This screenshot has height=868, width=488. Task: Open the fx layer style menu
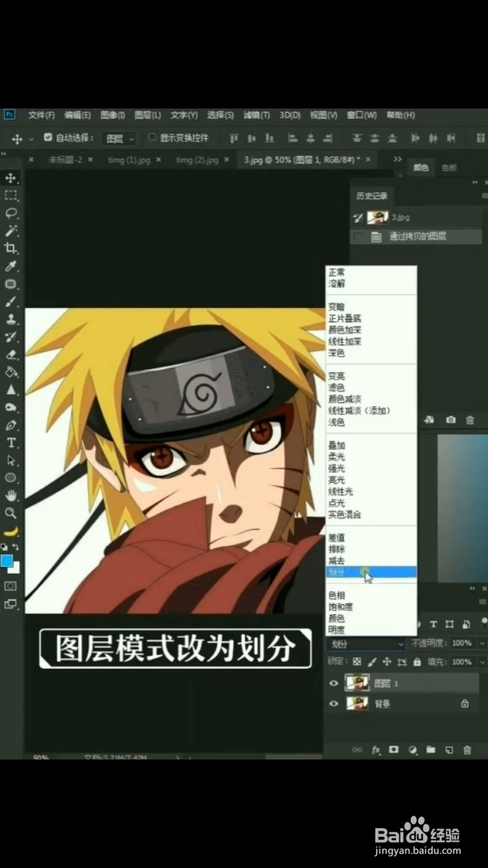pyautogui.click(x=376, y=749)
